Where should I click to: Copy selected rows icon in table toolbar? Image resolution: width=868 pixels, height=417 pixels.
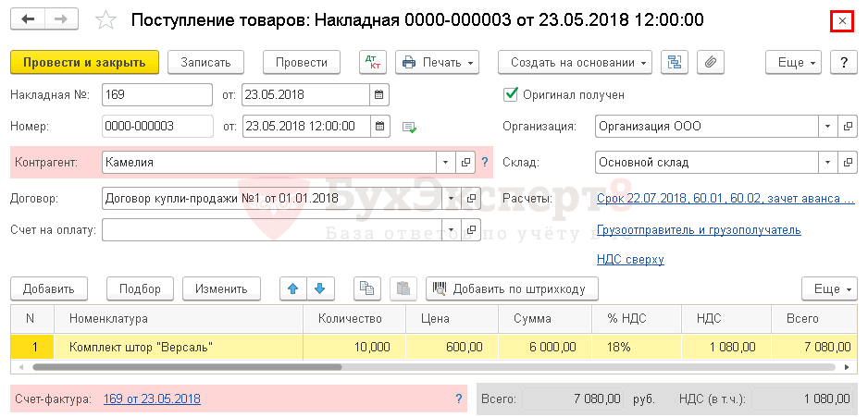coord(369,288)
